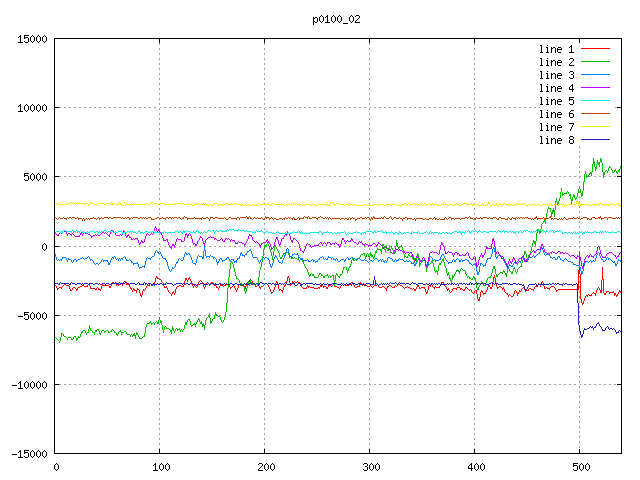Screen dimensions: 640x480
Task: Select the 'line 7' legend label
Action: tap(556, 127)
